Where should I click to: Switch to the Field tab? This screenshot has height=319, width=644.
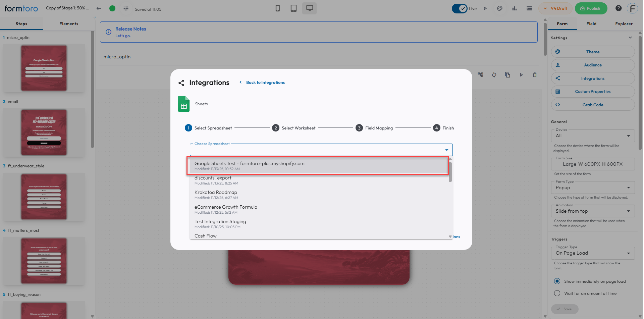click(591, 24)
